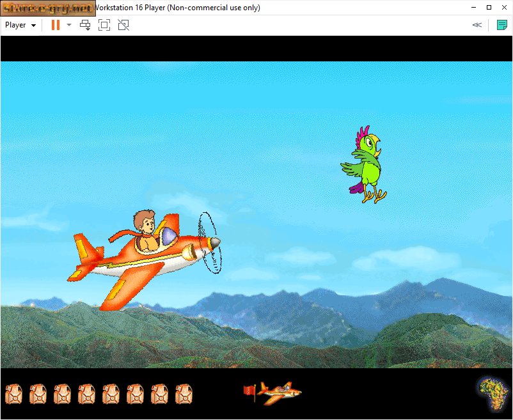The width and height of the screenshot is (513, 420).
Task: Pause the virtual machine
Action: coord(56,25)
